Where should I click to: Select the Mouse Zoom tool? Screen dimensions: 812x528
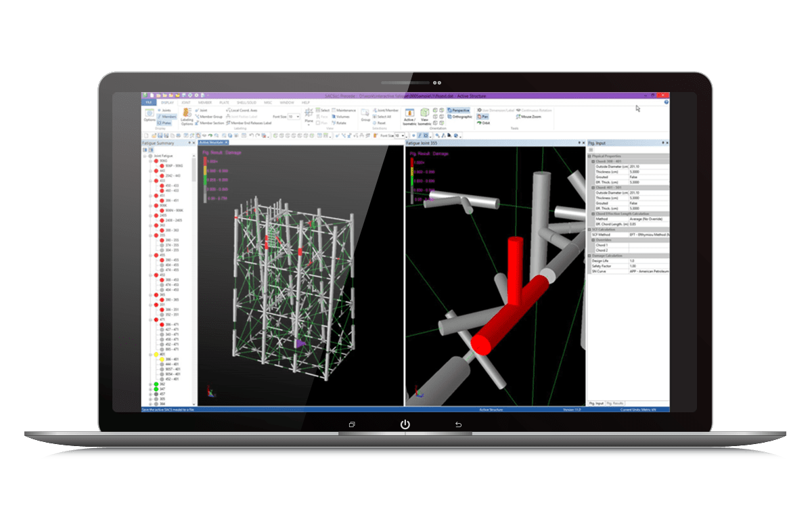pyautogui.click(x=531, y=116)
